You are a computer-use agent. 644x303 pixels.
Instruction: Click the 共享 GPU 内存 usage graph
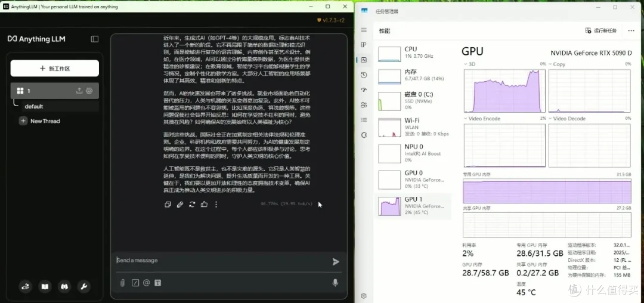click(x=547, y=225)
